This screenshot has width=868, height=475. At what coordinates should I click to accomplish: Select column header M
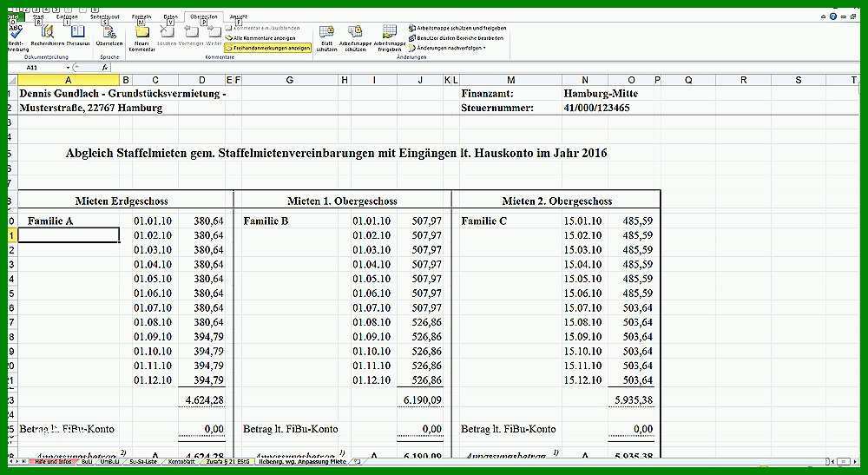[511, 80]
